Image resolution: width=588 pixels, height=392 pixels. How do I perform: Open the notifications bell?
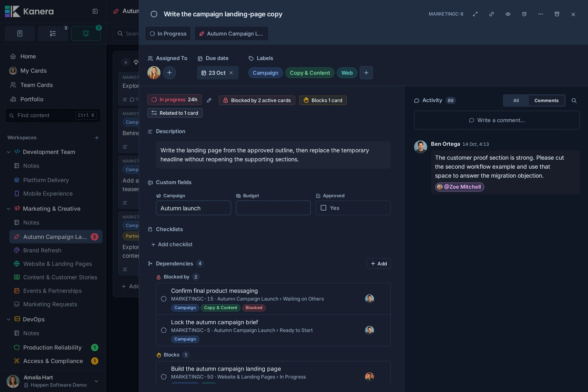click(86, 33)
